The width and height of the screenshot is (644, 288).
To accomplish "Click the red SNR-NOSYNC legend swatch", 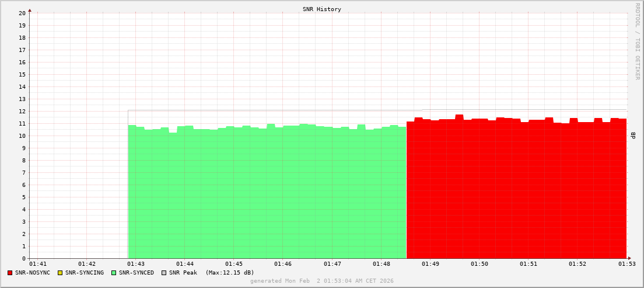I will tap(10, 273).
